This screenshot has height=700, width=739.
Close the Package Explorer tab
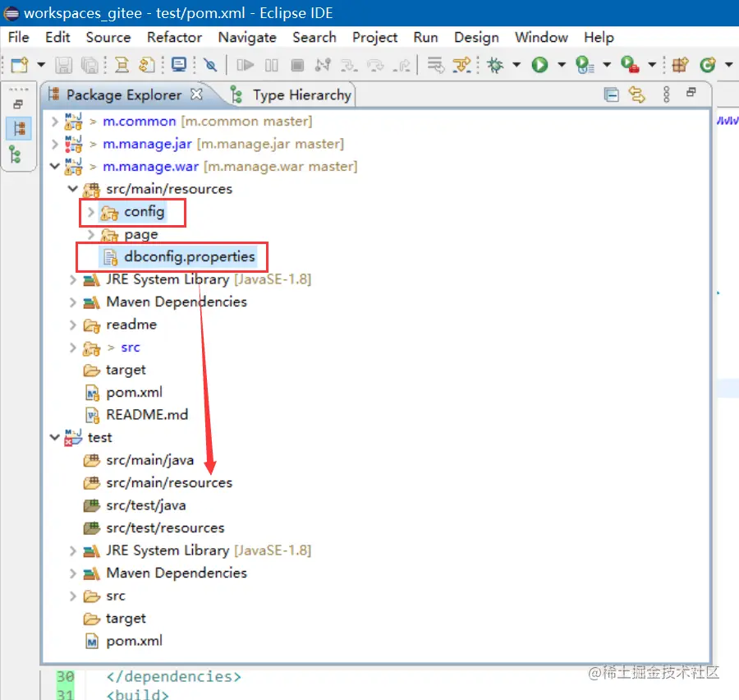(x=196, y=94)
